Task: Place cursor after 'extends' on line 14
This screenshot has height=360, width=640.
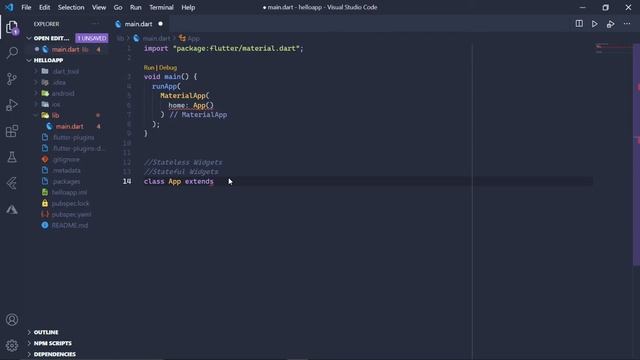Action: (x=214, y=181)
